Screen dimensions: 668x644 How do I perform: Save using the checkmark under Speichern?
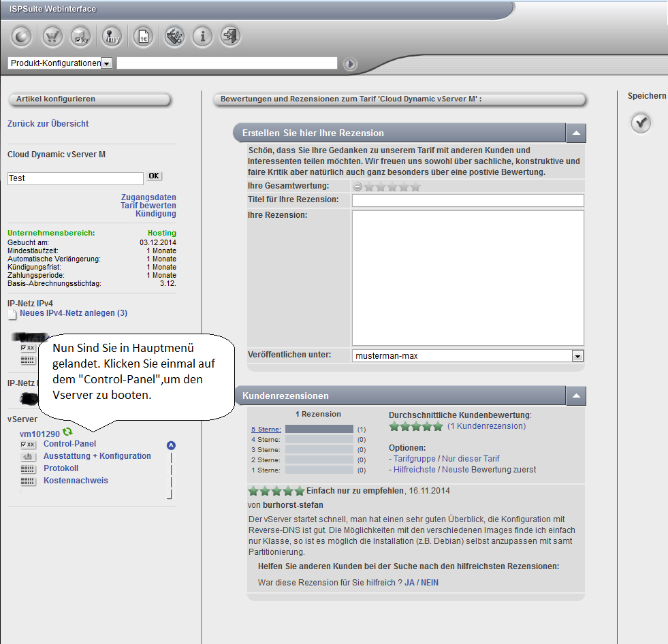[640, 123]
